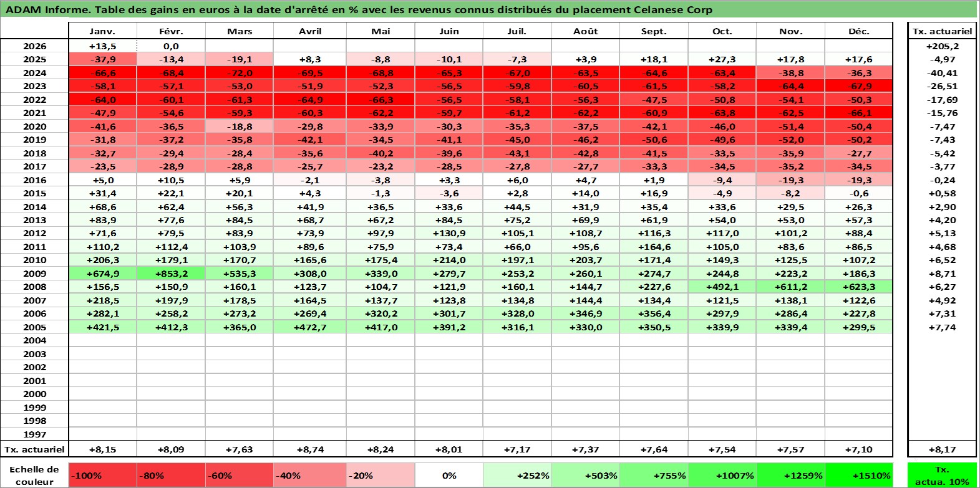Click the -18,8 cell for Mars 2020
This screenshot has width=980, height=488.
[240, 127]
